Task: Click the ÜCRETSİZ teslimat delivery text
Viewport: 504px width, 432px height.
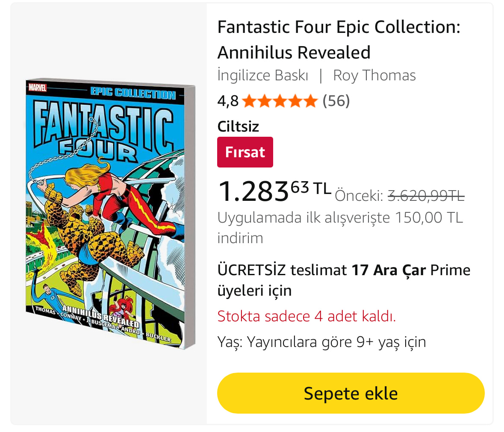Action: click(282, 270)
